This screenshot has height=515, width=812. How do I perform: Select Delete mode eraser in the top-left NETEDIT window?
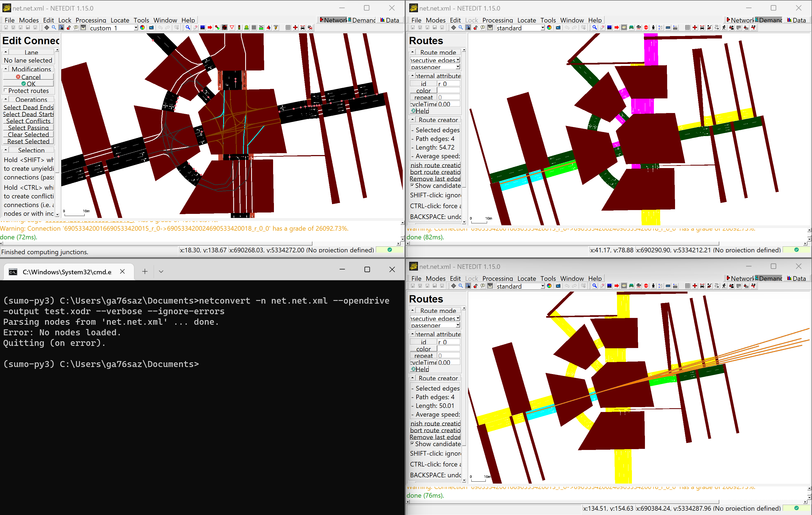[x=195, y=28]
